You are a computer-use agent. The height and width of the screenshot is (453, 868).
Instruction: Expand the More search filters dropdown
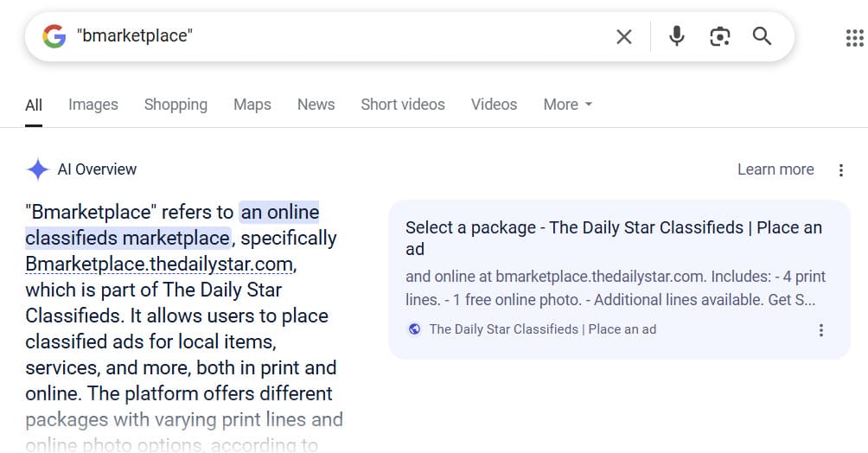(568, 105)
